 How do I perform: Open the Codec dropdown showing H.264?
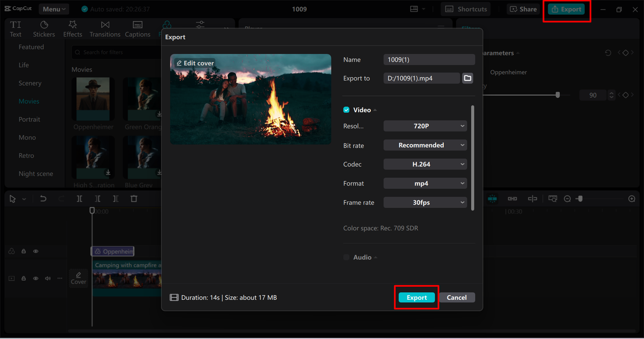425,164
